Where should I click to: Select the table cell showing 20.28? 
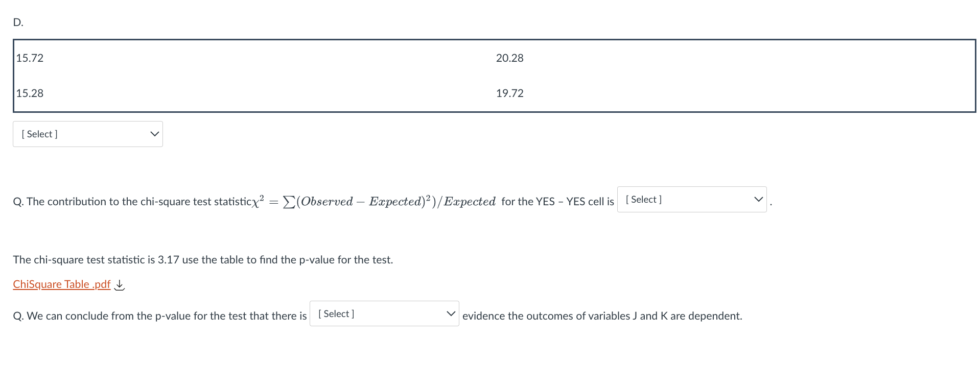point(509,58)
